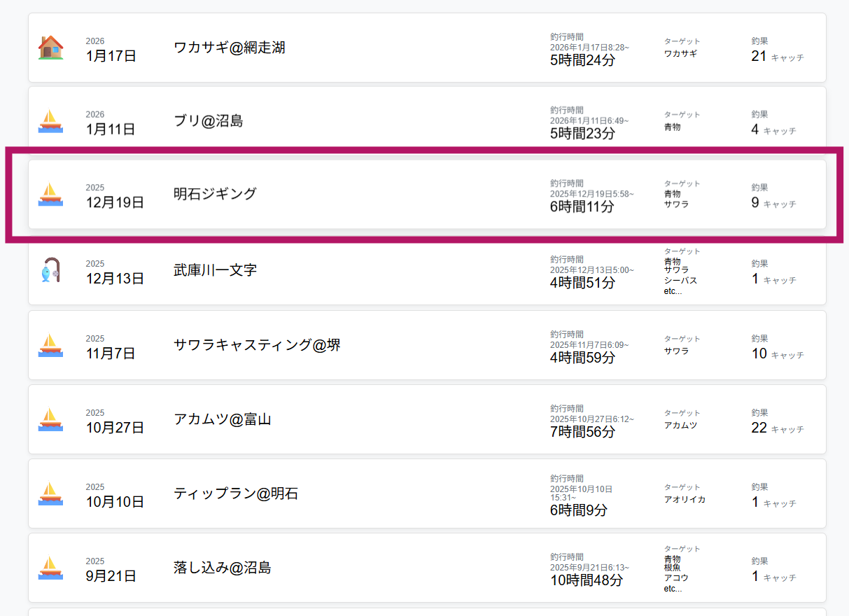Click the 12月13日 date label
The width and height of the screenshot is (849, 616).
pyautogui.click(x=115, y=279)
